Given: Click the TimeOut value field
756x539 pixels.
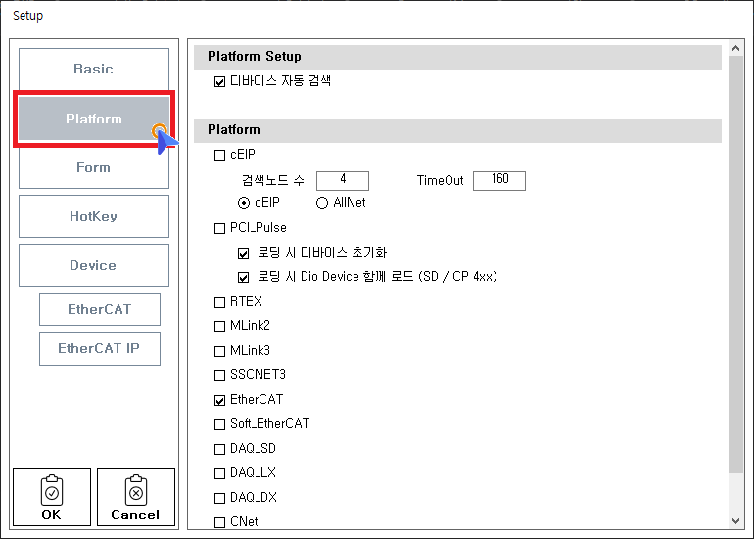Looking at the screenshot, I should pyautogui.click(x=498, y=180).
